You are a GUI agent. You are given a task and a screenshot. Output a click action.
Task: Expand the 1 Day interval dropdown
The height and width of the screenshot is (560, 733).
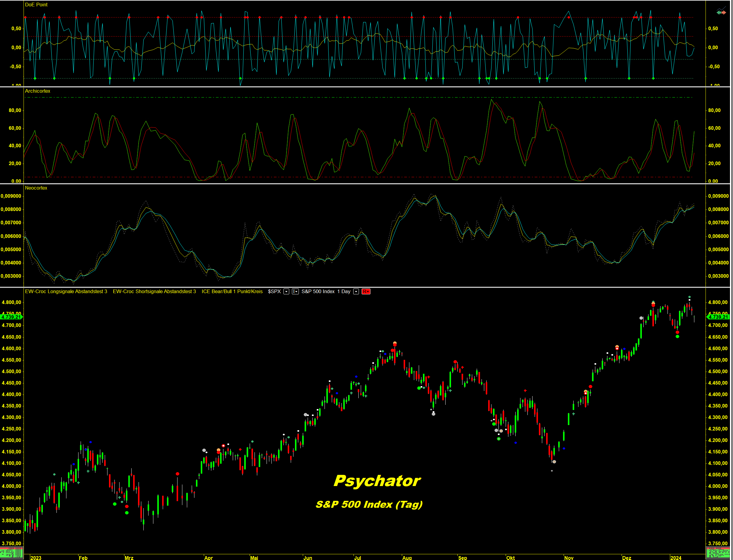pyautogui.click(x=356, y=292)
